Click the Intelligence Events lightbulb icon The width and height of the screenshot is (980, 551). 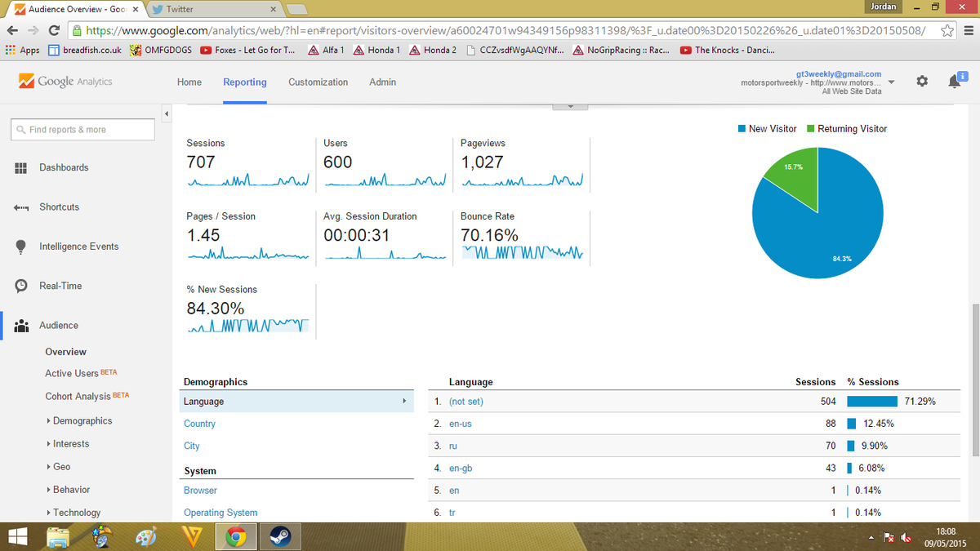21,247
